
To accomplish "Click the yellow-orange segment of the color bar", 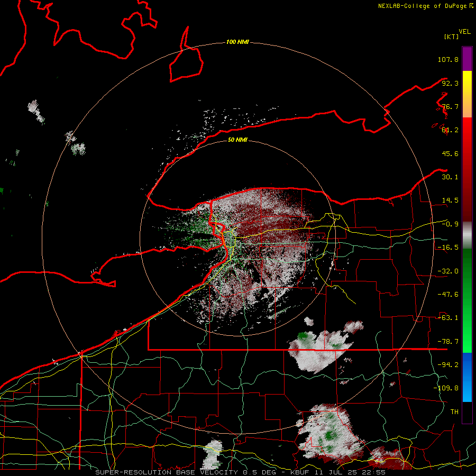I will (x=467, y=94).
